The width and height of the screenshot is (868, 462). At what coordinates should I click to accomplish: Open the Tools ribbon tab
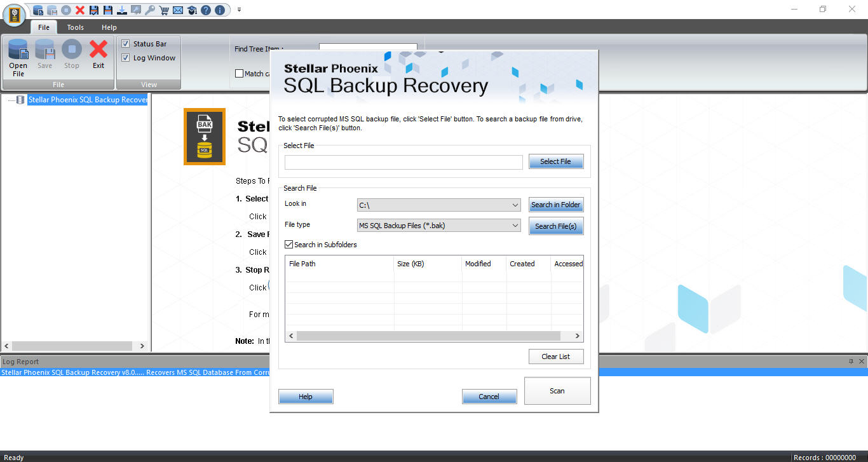click(76, 27)
